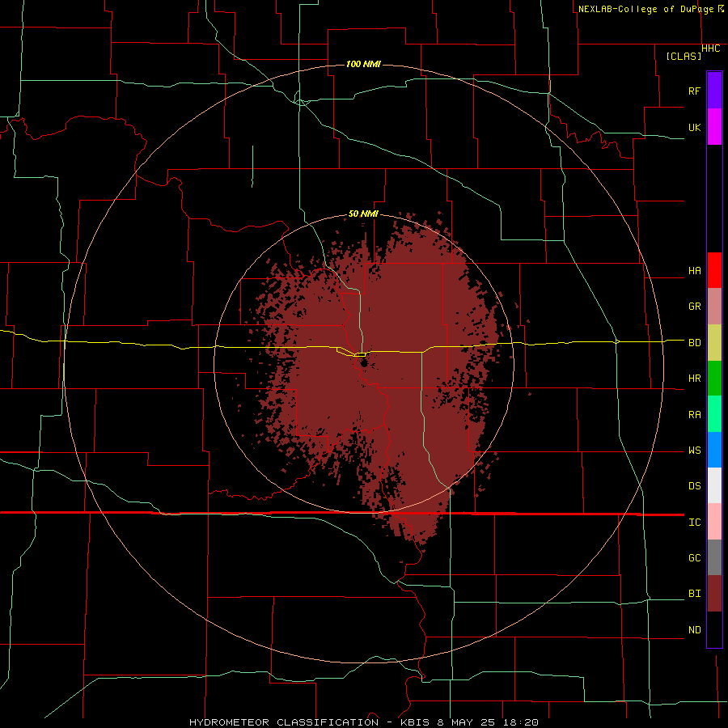Click the GC gray legend swatch
This screenshot has width=728, height=728.
tap(714, 557)
